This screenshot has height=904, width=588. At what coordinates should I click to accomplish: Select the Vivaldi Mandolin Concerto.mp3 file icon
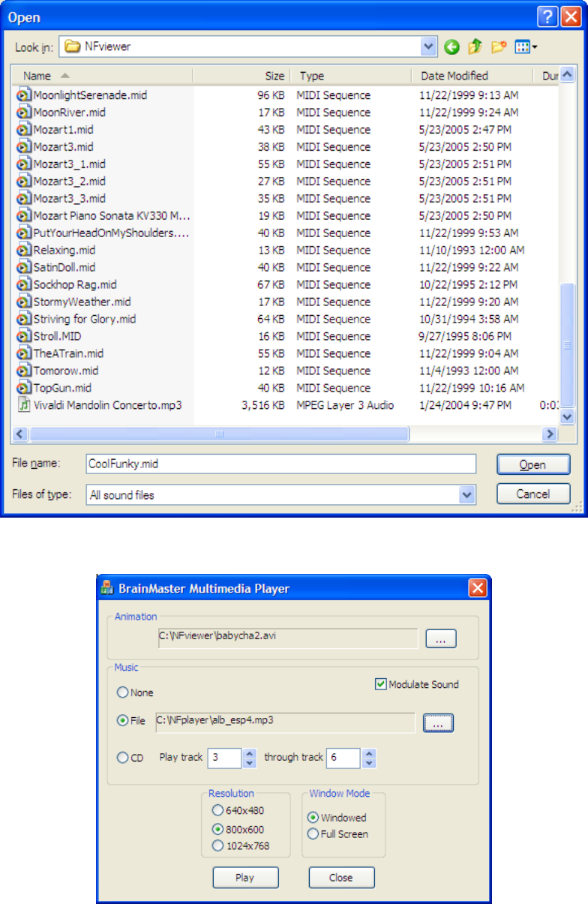pos(24,405)
